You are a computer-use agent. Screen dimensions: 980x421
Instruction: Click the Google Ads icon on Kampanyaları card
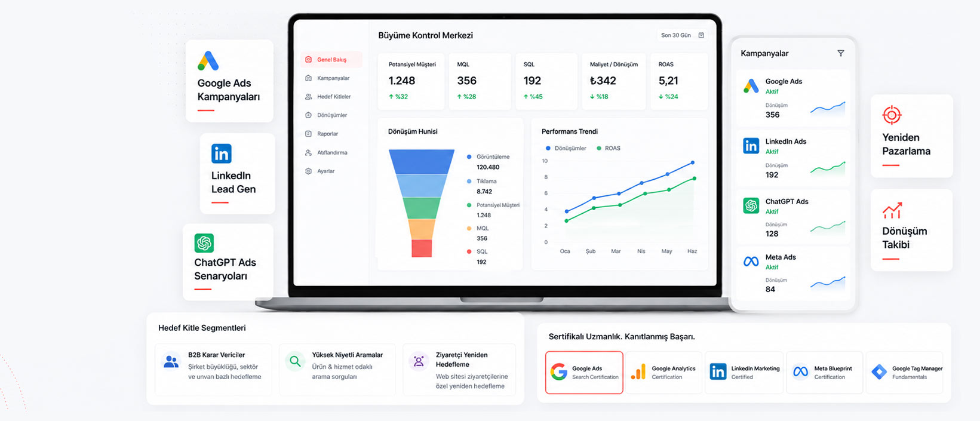click(208, 61)
